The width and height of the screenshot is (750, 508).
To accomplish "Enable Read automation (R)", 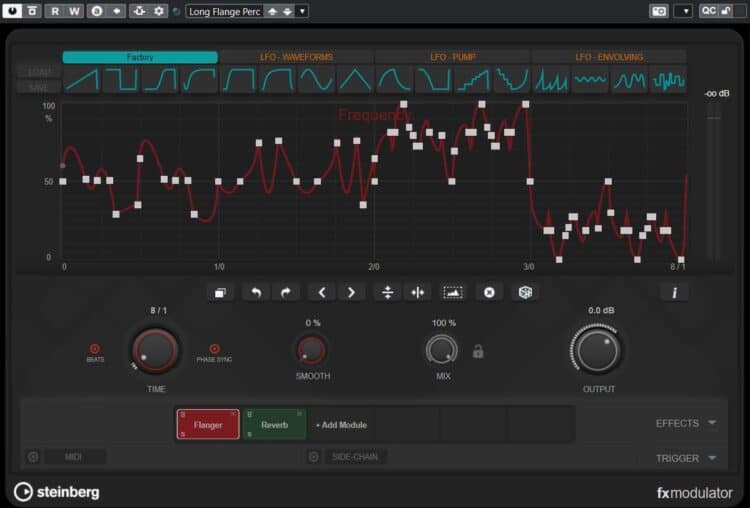I will pyautogui.click(x=55, y=11).
